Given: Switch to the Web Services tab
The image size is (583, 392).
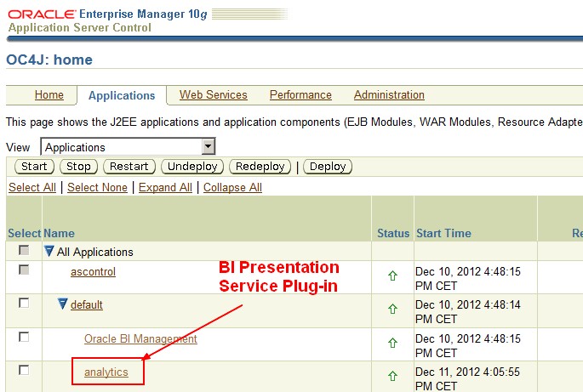Looking at the screenshot, I should click(x=213, y=94).
